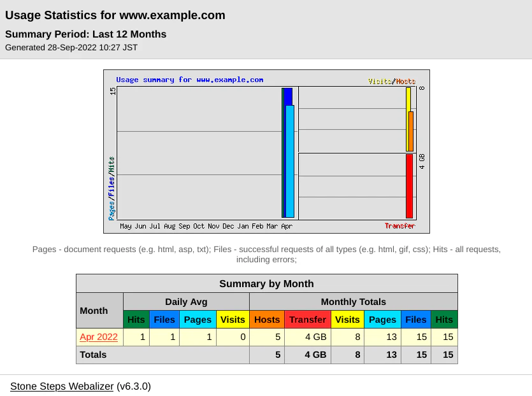Click the Hosts value '5' in Apr 2022 row
Image resolution: width=532 pixels, height=396 pixels.
(278, 337)
